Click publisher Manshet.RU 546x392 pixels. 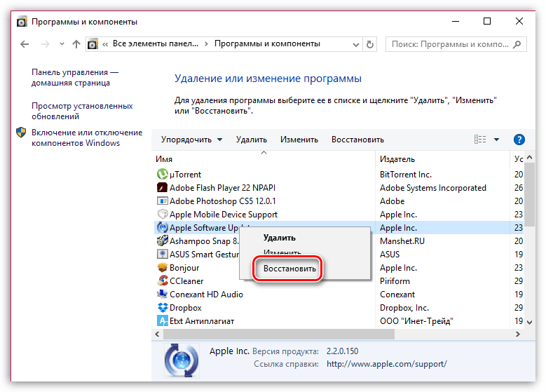pos(402,241)
